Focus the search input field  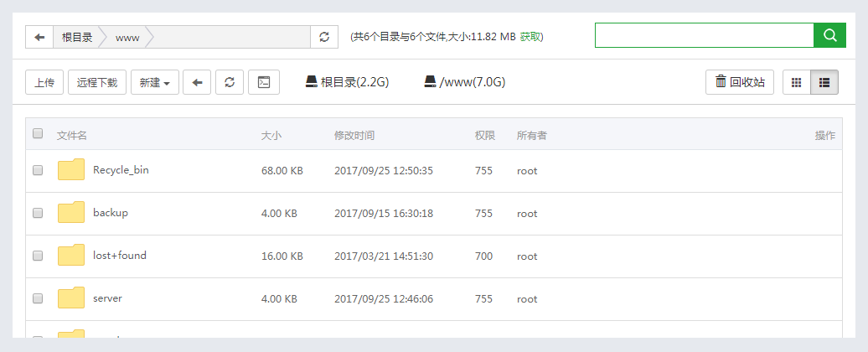pos(704,35)
